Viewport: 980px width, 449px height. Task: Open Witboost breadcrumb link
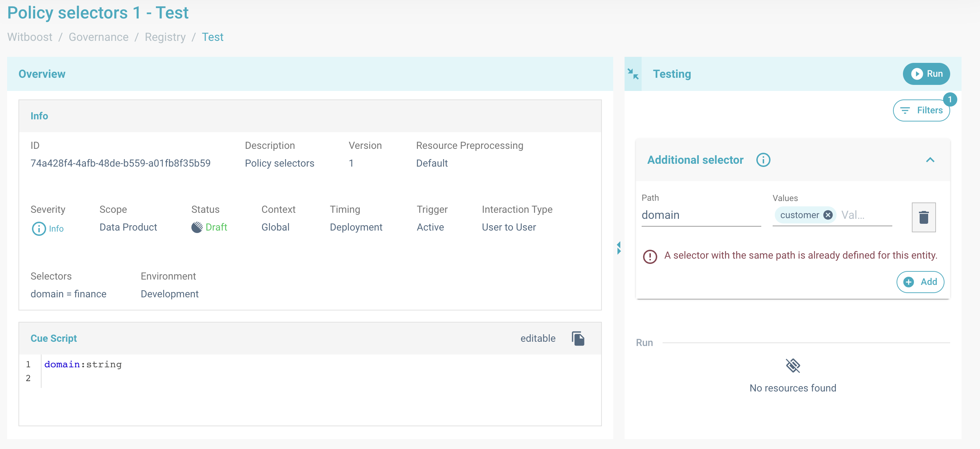[30, 37]
